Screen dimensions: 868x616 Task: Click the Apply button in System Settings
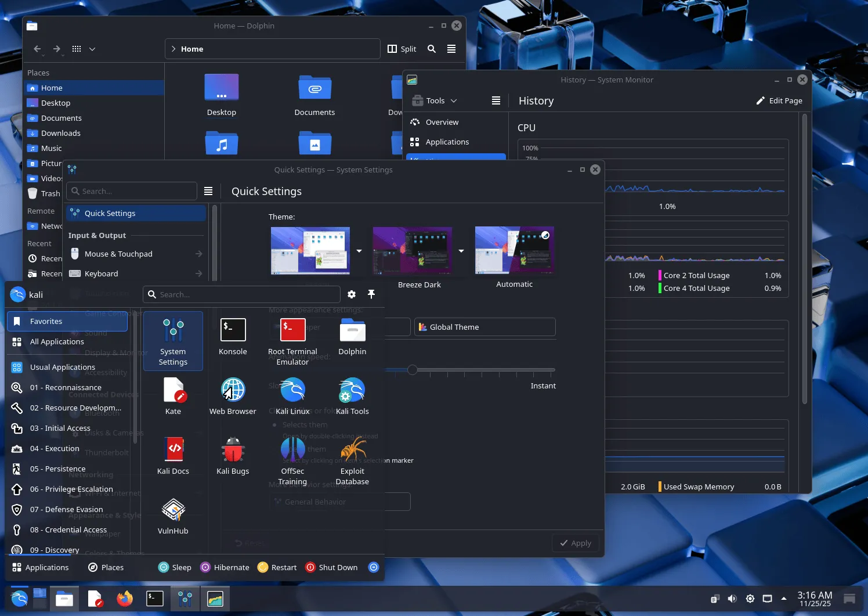click(575, 543)
